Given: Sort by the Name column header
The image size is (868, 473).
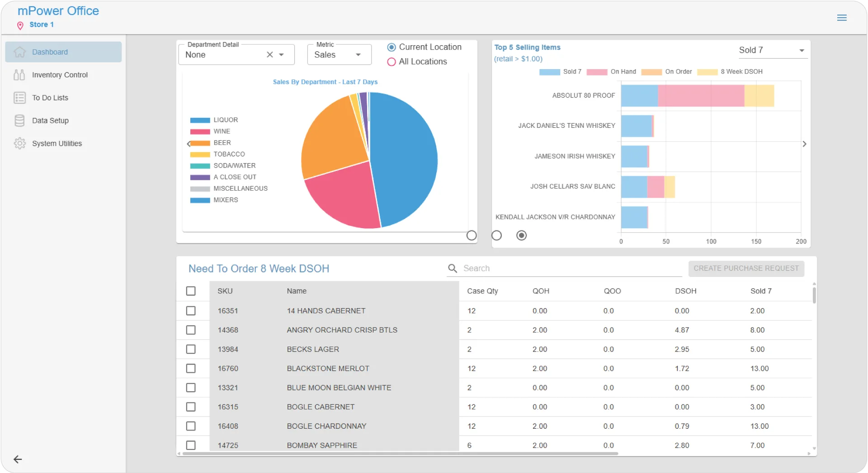Looking at the screenshot, I should point(297,291).
